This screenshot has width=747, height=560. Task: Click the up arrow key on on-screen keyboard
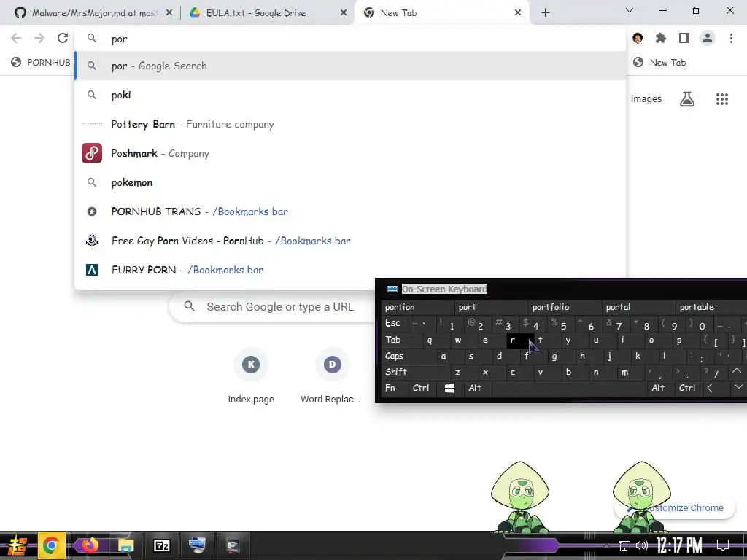point(738,372)
